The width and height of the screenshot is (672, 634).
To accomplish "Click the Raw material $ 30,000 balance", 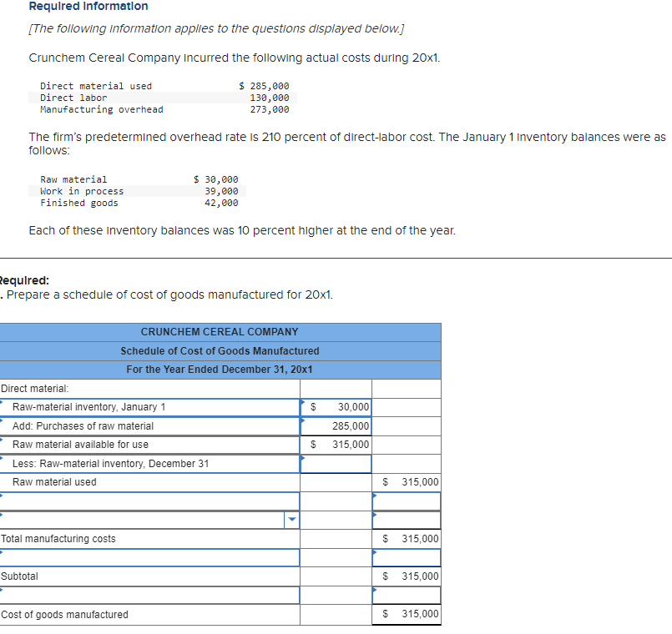I will click(216, 179).
